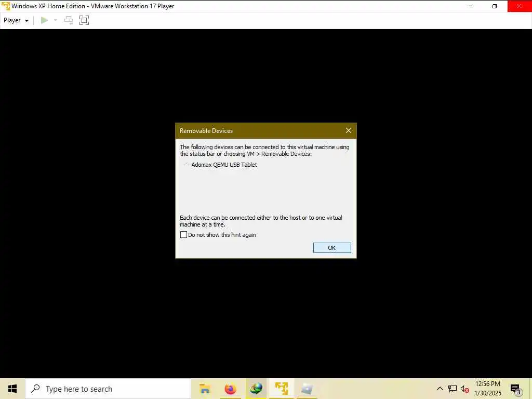Open the Windows Start menu
This screenshot has width=532, height=399.
[x=12, y=389]
